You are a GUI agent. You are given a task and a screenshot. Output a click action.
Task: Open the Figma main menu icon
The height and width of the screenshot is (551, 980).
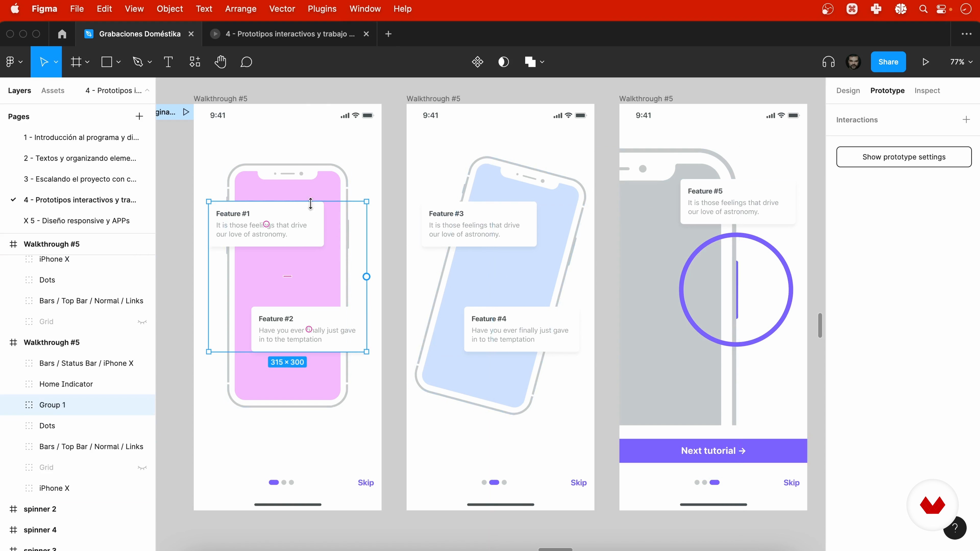10,61
